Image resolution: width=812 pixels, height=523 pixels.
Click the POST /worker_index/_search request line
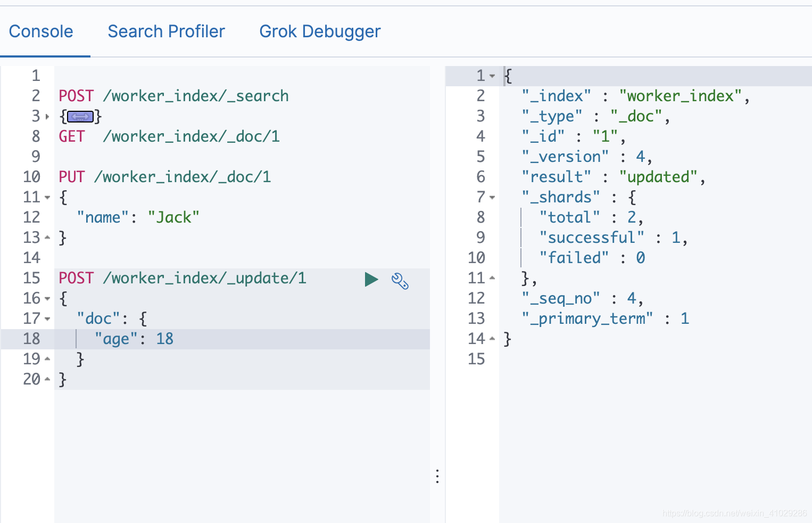tap(173, 96)
